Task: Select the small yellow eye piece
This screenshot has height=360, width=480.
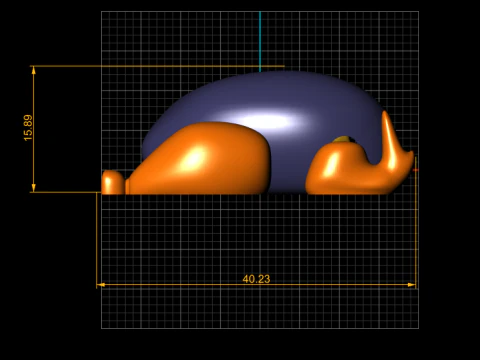Action: pos(343,139)
